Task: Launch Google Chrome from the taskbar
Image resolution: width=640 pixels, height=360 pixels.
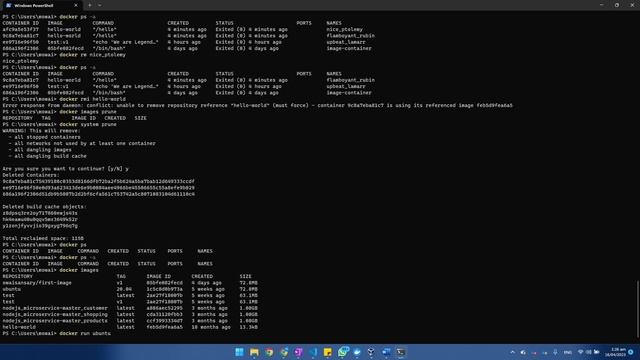Action: pos(269,352)
